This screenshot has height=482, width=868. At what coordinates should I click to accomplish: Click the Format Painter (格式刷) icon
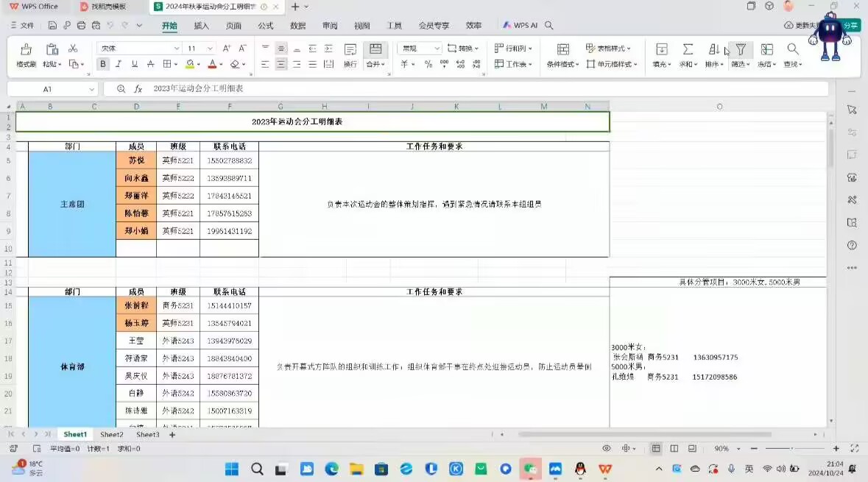coord(26,50)
